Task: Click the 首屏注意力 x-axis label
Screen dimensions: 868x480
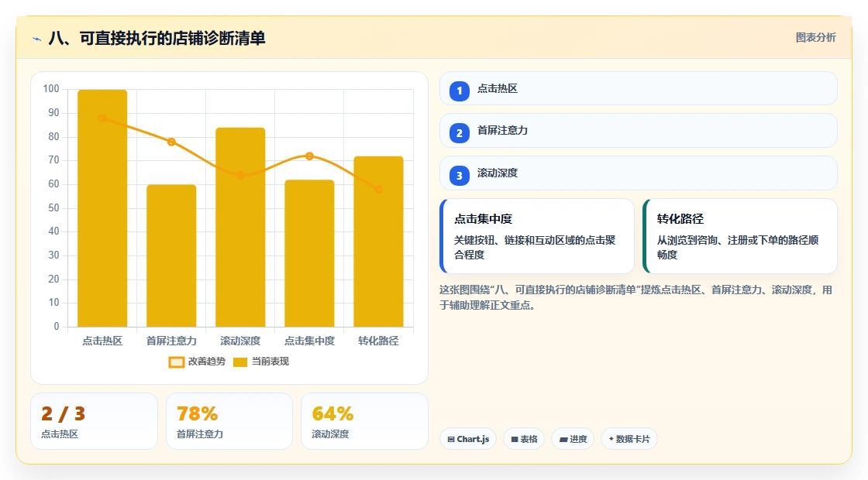Action: (x=171, y=341)
